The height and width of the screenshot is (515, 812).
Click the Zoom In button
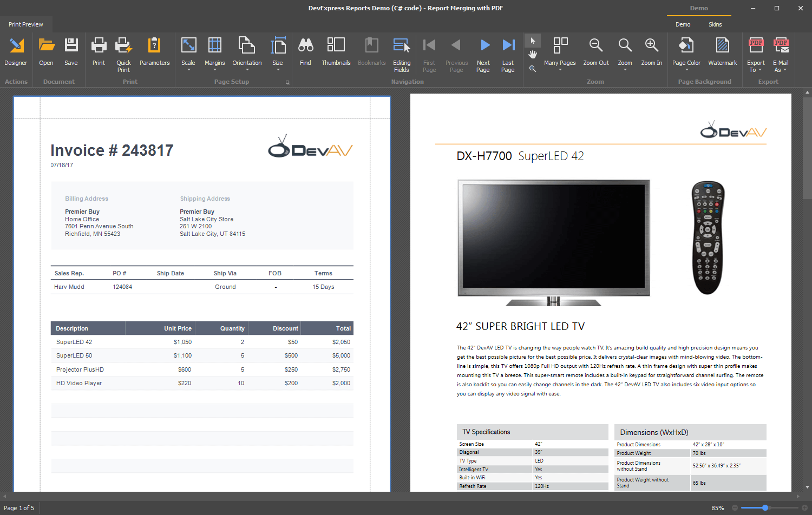(x=651, y=52)
